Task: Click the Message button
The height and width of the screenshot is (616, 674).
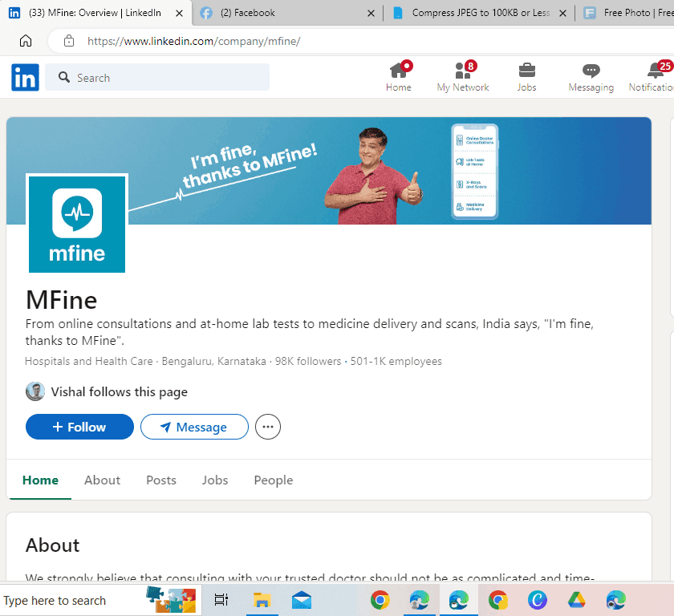Action: click(x=194, y=428)
